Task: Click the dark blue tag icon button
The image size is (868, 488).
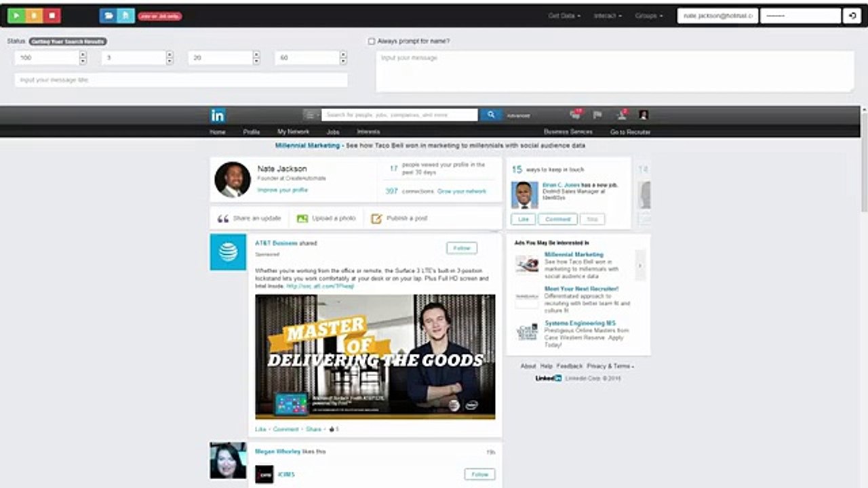Action: pyautogui.click(x=108, y=16)
